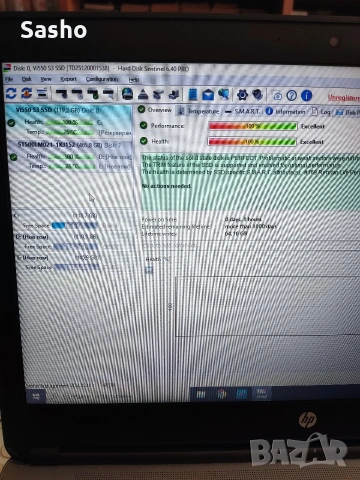Click the blue info about icon
The height and width of the screenshot is (480, 360).
click(x=306, y=96)
